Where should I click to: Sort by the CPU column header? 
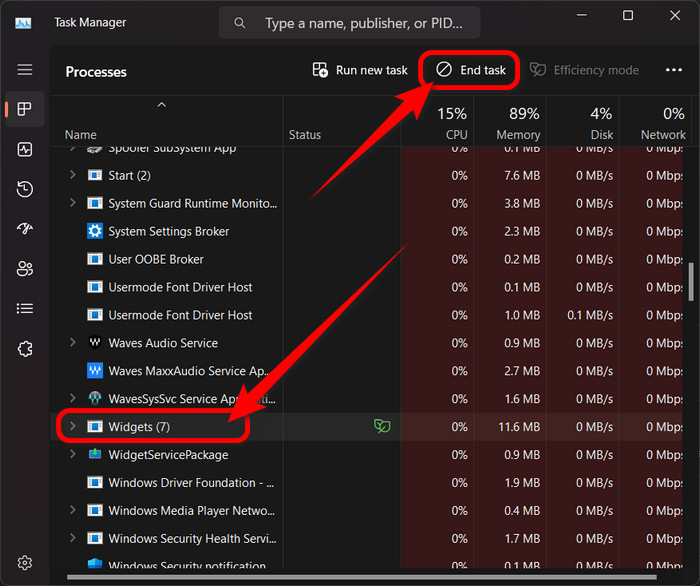pos(456,135)
